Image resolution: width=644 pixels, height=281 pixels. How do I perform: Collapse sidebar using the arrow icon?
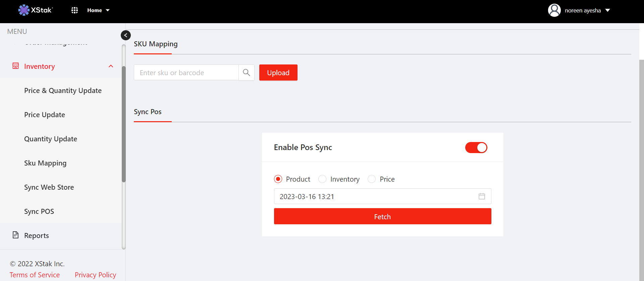point(126,35)
